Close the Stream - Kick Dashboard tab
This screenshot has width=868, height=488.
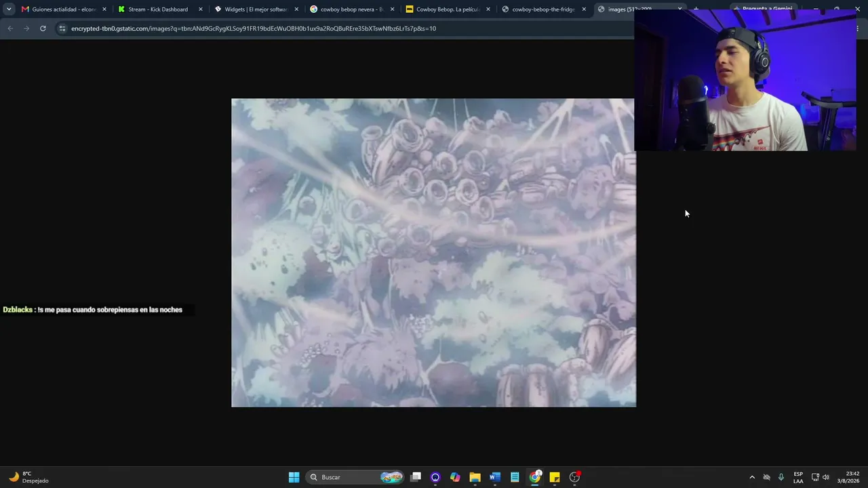coord(201,9)
